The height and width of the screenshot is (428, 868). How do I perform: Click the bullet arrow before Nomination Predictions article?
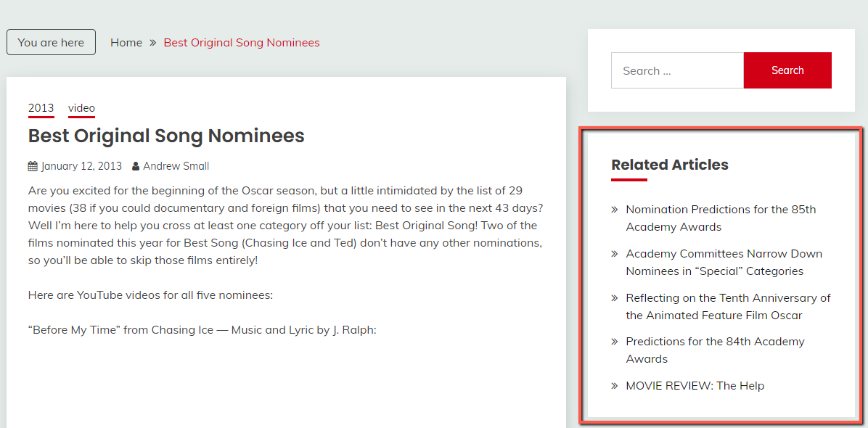tap(615, 210)
